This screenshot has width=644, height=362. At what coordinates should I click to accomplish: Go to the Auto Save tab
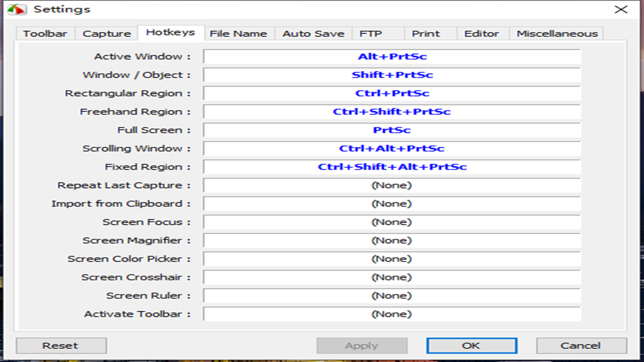(313, 34)
